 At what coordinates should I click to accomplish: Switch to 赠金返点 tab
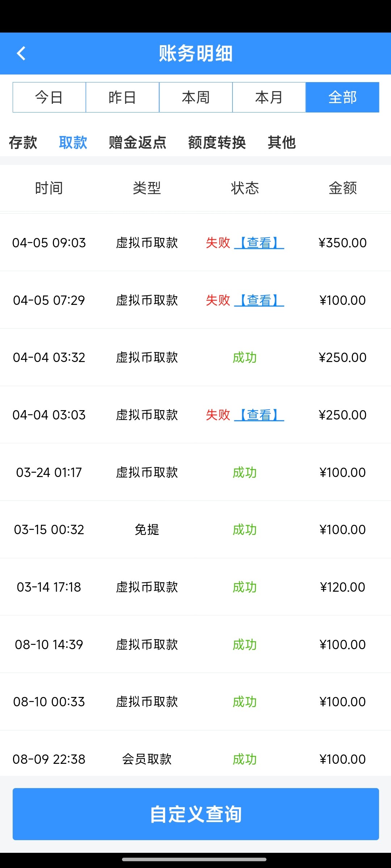138,142
